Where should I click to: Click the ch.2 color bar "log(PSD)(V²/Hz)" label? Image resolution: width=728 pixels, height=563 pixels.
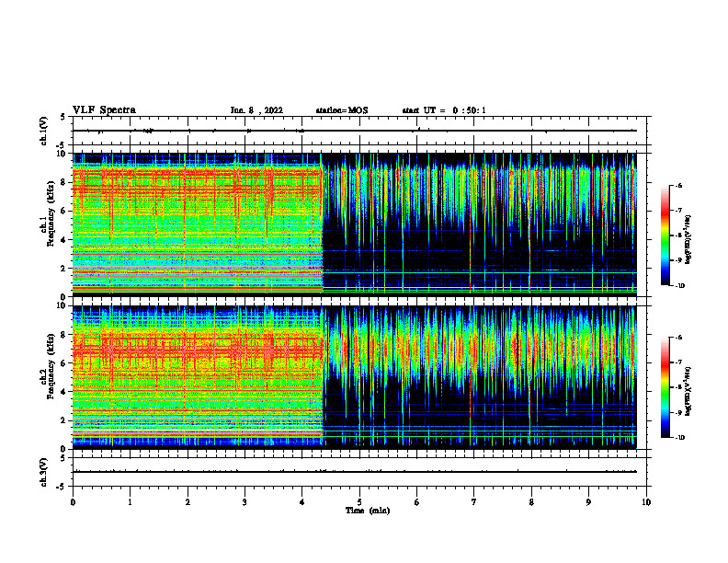688,391
